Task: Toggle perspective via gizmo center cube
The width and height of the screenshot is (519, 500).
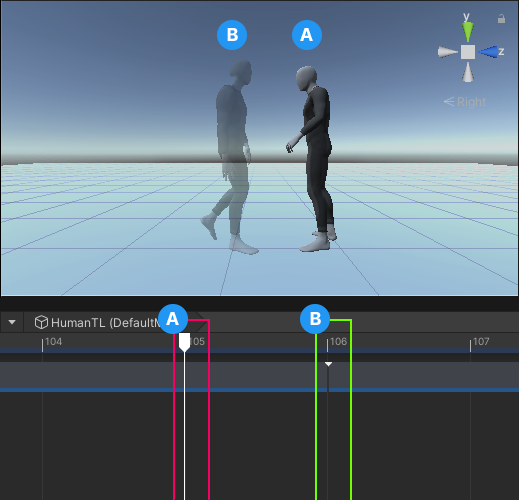Action: (x=468, y=52)
